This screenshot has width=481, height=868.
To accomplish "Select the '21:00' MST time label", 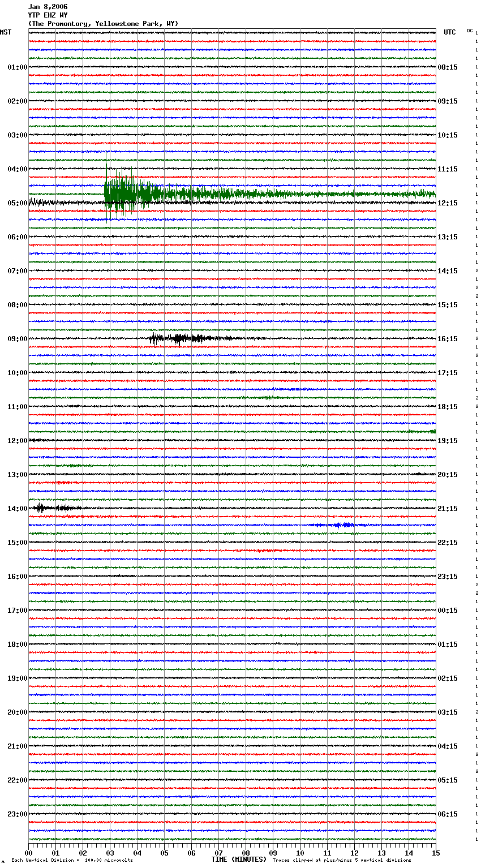I will click(17, 746).
